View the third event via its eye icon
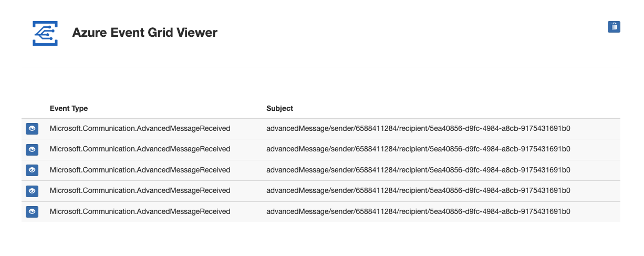Image resolution: width=644 pixels, height=256 pixels. click(32, 170)
